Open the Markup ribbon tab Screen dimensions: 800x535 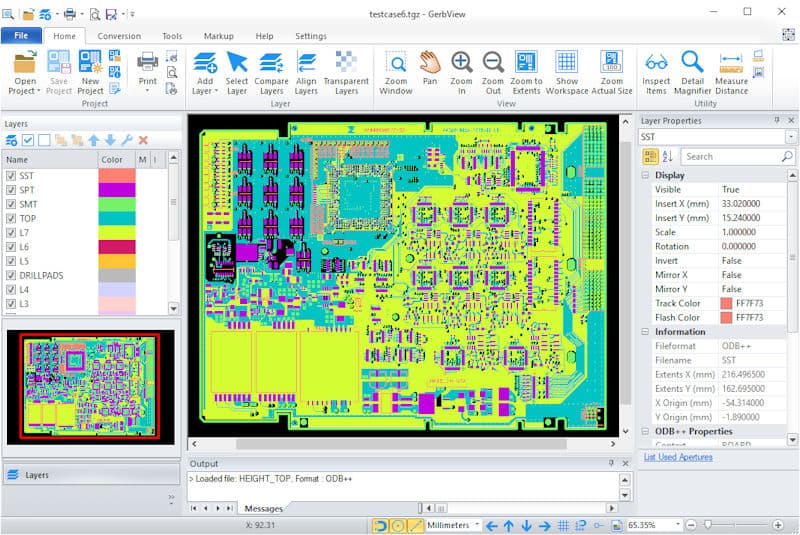coord(218,36)
